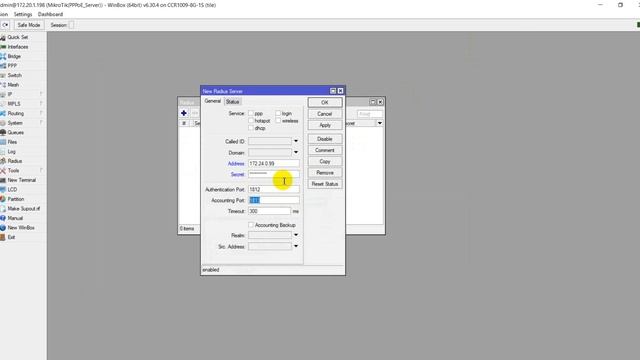Screen dimensions: 640x360
Task: Enable the wireless service checkbox
Action: point(278,120)
